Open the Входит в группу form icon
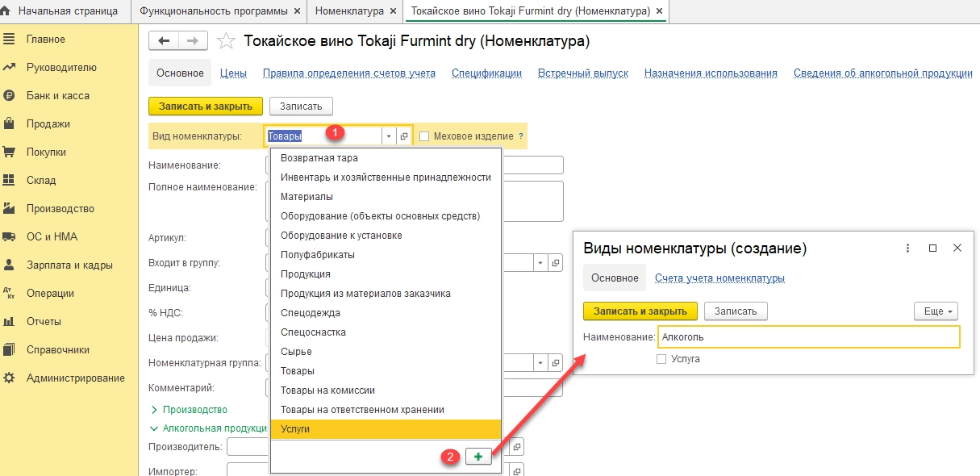This screenshot has height=476, width=980. pyautogui.click(x=555, y=263)
